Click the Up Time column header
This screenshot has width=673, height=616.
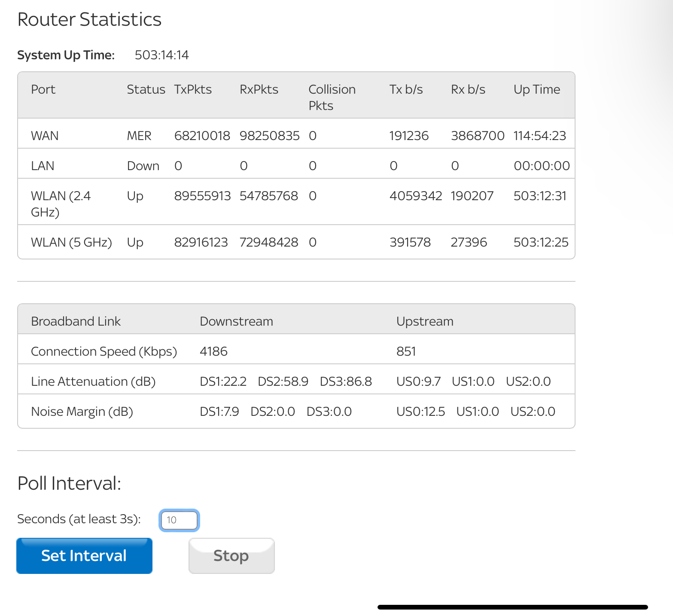(x=536, y=89)
